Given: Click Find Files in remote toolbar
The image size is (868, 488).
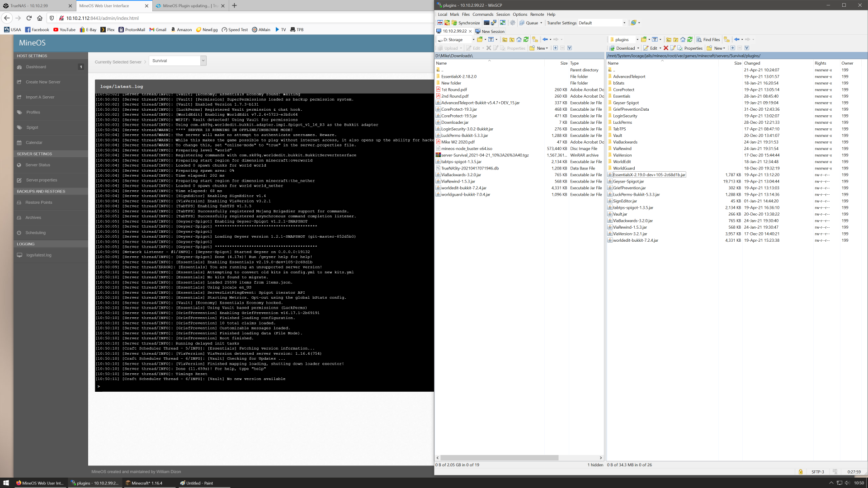Looking at the screenshot, I should [x=708, y=40].
